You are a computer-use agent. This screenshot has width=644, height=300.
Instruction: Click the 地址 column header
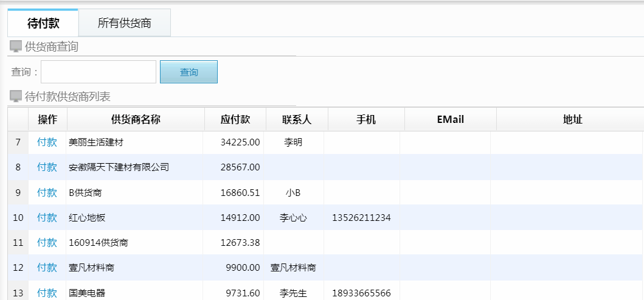coord(573,119)
